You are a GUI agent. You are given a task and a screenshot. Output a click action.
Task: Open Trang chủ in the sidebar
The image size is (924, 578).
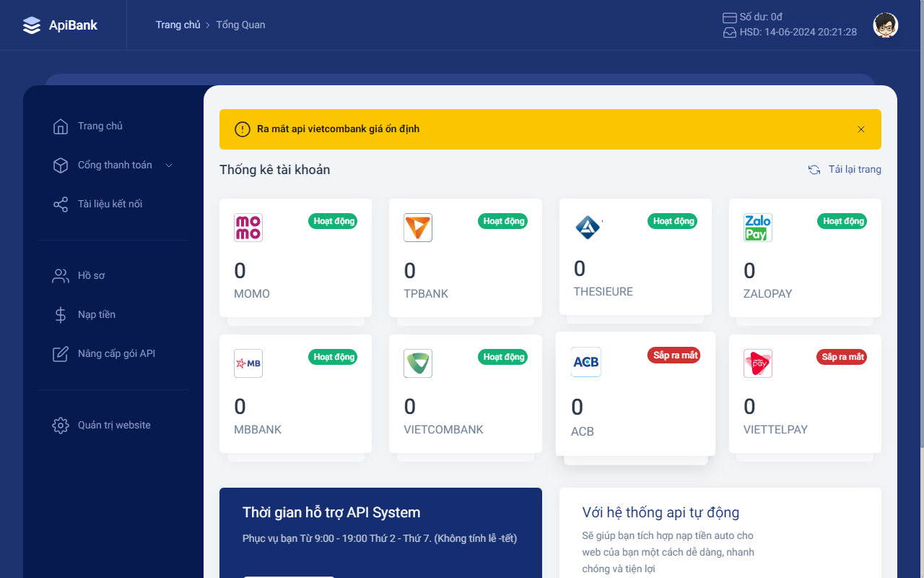pyautogui.click(x=113, y=126)
